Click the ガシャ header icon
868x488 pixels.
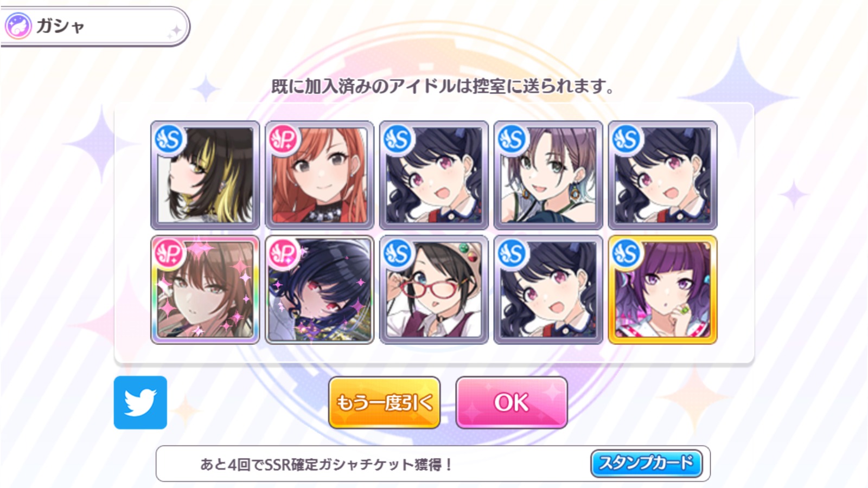coord(18,25)
